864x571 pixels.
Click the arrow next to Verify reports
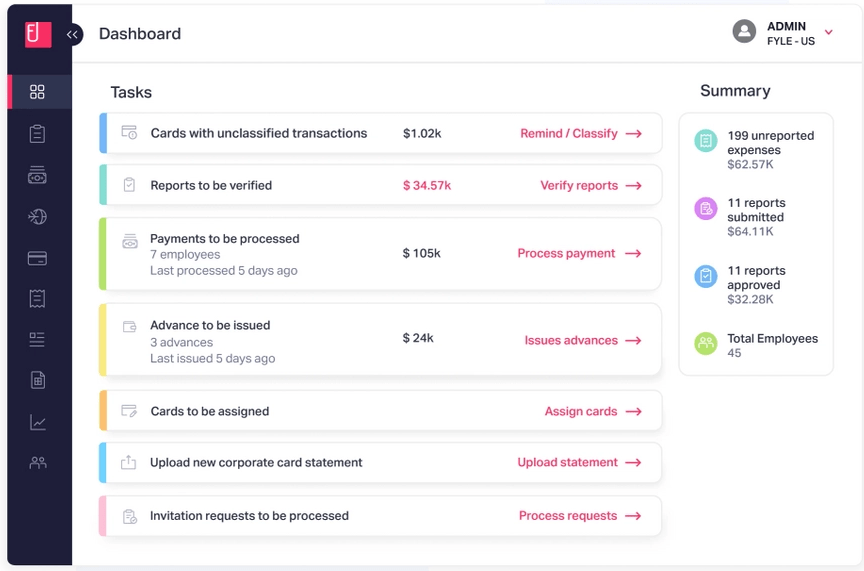point(634,186)
